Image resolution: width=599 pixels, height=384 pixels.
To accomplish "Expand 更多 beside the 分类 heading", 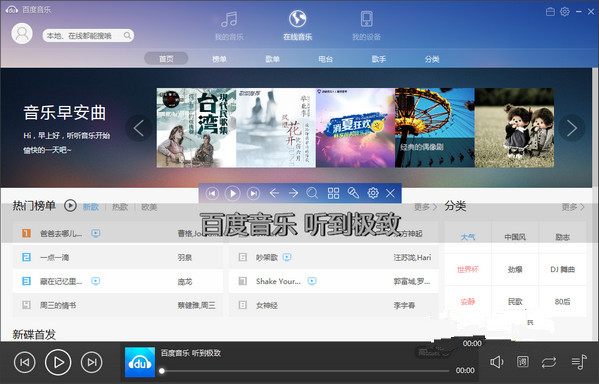I will [x=573, y=207].
